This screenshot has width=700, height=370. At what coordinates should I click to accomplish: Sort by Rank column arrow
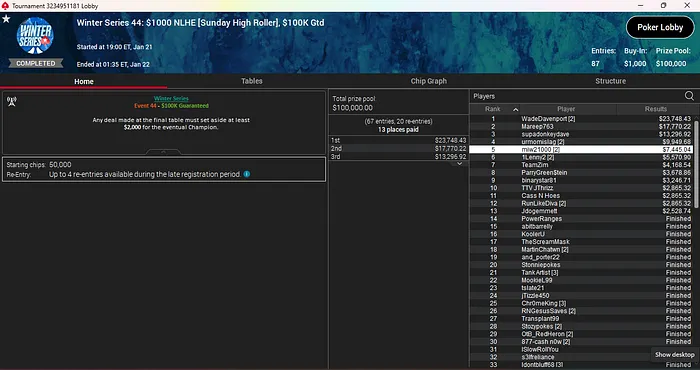516,109
